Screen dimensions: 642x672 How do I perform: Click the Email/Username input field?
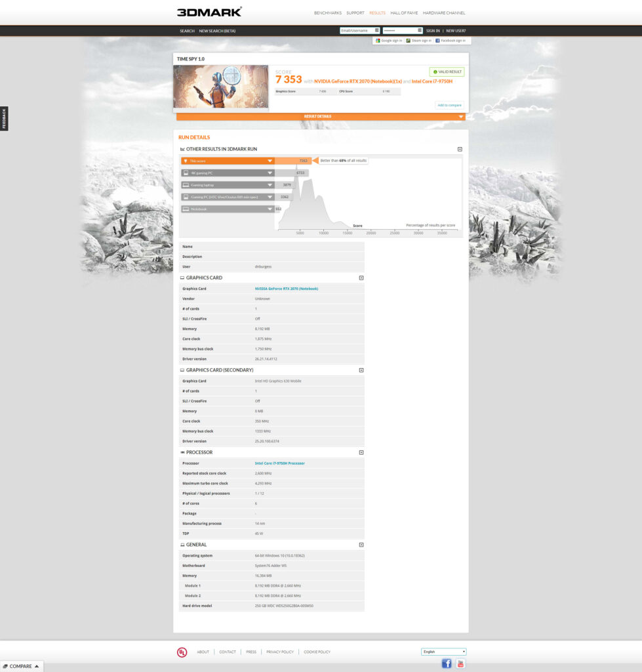[x=360, y=30]
